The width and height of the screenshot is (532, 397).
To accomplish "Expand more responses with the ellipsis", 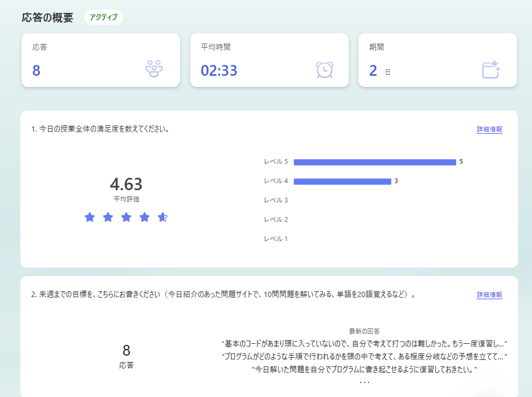I will [x=364, y=382].
